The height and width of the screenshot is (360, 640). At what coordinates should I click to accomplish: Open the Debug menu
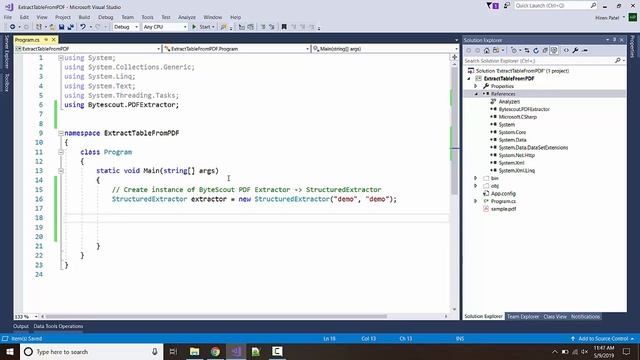coord(105,17)
